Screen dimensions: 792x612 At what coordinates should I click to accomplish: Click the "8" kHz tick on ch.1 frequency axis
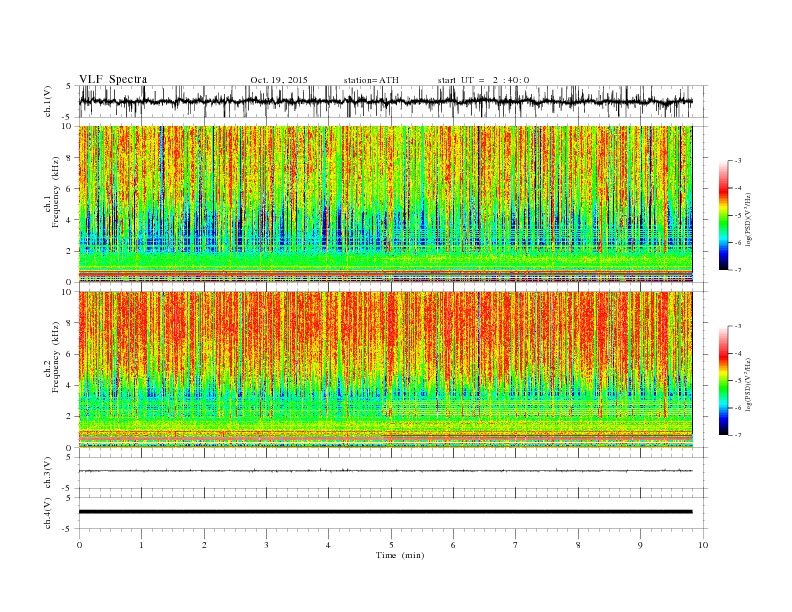[70, 158]
